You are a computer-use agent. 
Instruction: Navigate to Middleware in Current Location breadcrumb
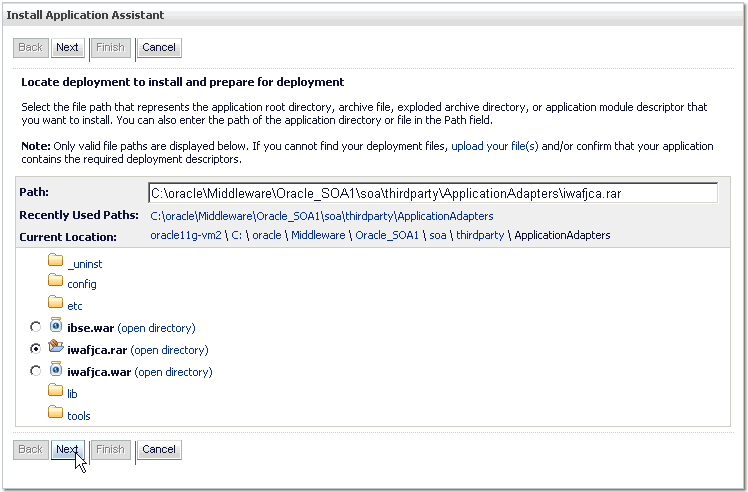pos(318,235)
